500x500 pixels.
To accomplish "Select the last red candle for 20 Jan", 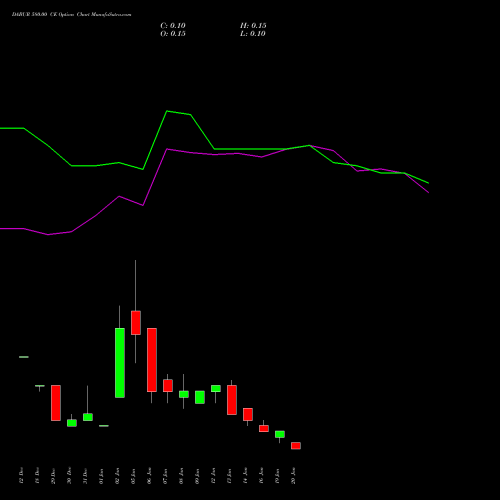I will [x=296, y=446].
